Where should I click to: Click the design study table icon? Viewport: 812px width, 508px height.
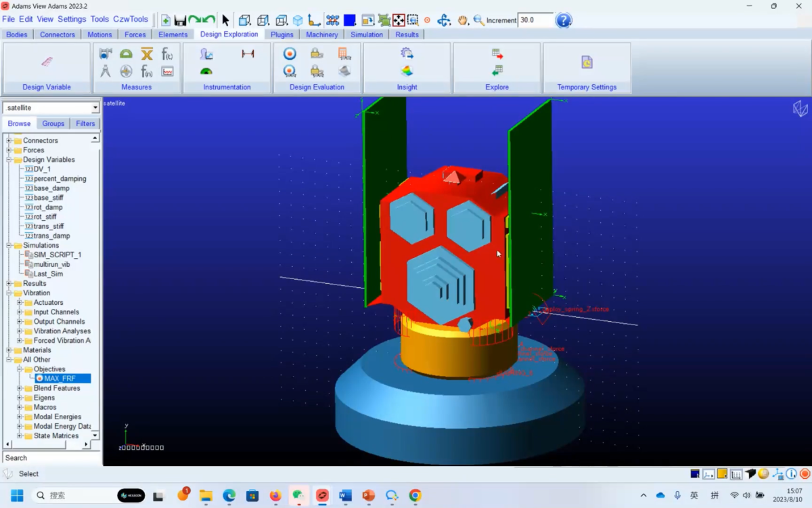[x=344, y=54]
